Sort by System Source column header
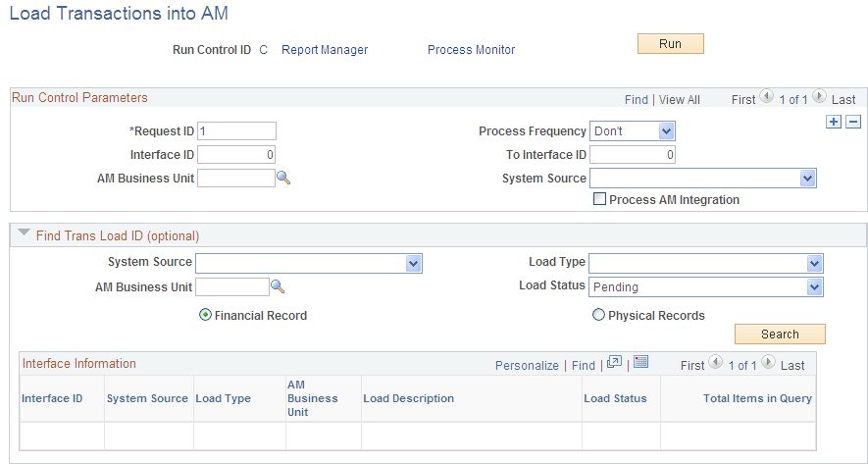This screenshot has height=464, width=868. pyautogui.click(x=147, y=398)
